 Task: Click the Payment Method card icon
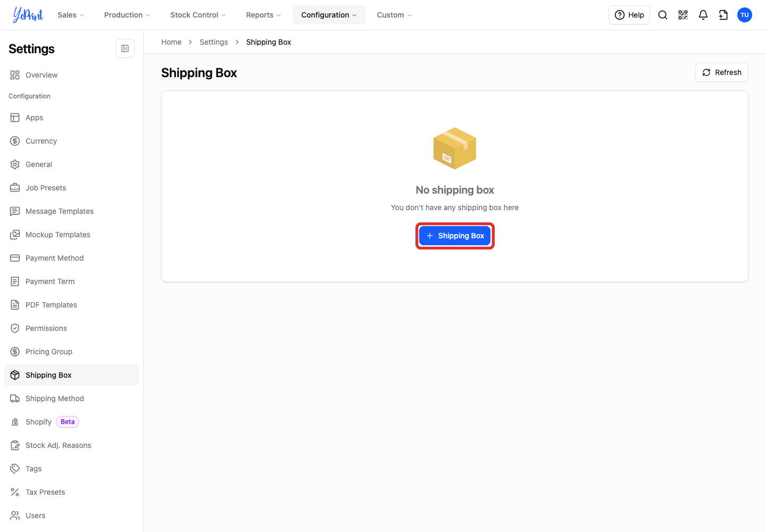pyautogui.click(x=15, y=258)
